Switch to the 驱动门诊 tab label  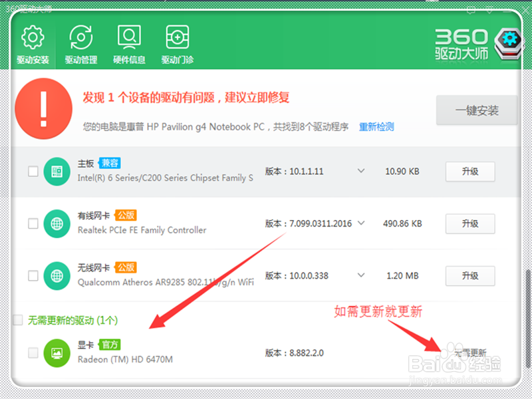pyautogui.click(x=178, y=60)
